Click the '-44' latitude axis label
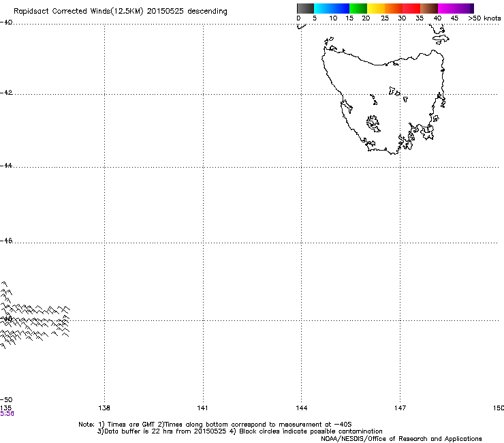Screen dimensions: 504x443 (6, 166)
